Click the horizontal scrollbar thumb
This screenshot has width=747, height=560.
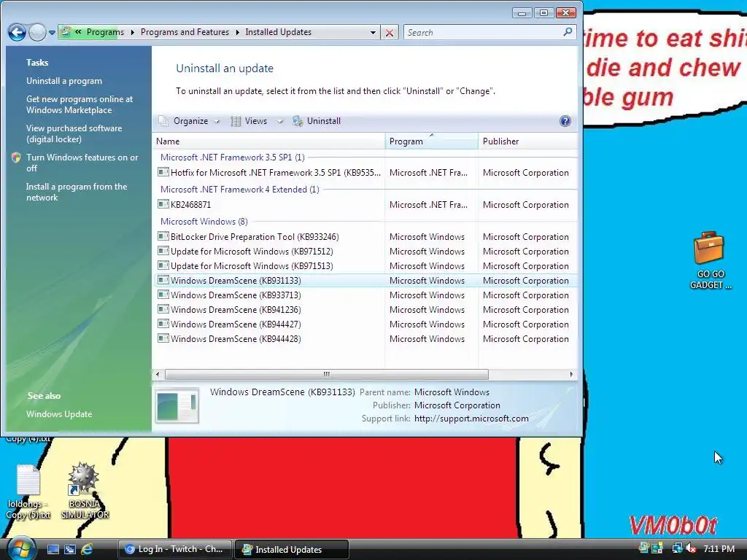pos(327,374)
